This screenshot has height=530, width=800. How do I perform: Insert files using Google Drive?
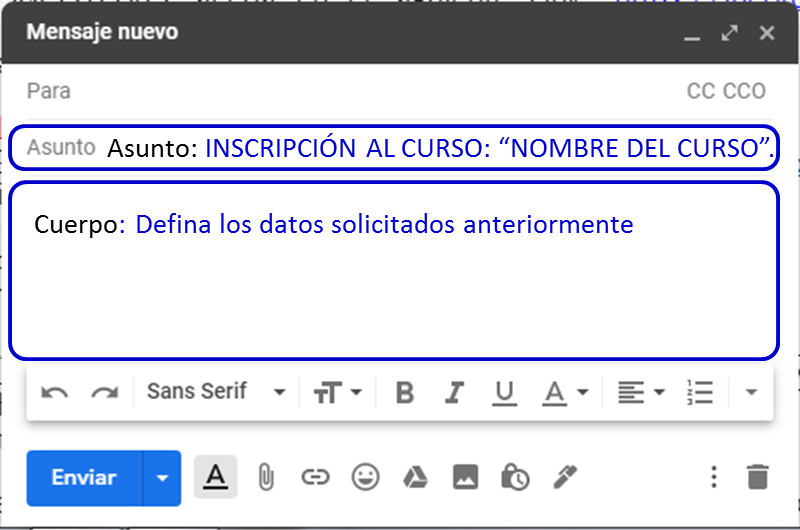(x=415, y=477)
